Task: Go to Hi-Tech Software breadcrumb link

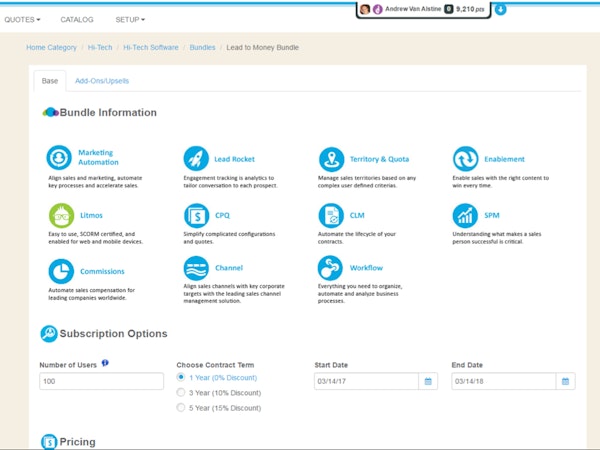Action: tap(151, 47)
